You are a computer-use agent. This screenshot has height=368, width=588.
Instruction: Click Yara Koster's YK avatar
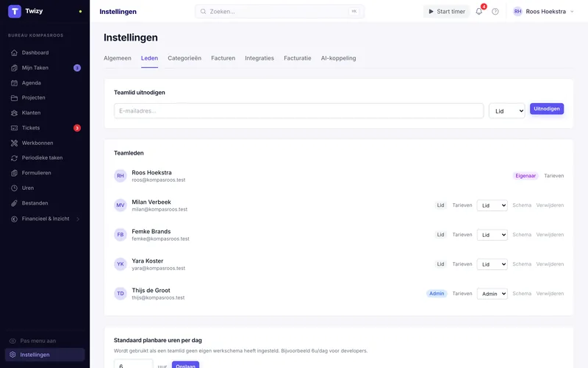121,264
